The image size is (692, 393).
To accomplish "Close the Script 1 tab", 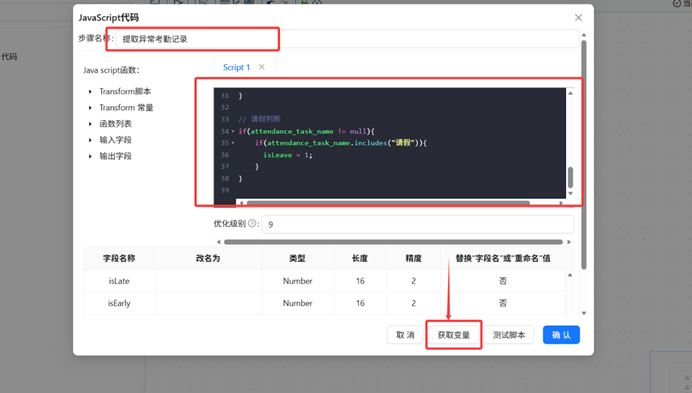I will pyautogui.click(x=262, y=67).
